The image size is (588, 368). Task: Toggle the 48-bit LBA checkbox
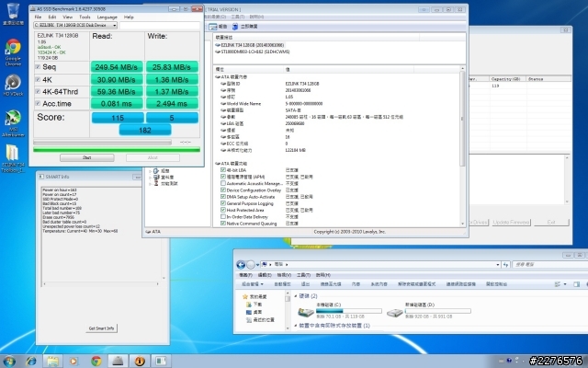(223, 170)
